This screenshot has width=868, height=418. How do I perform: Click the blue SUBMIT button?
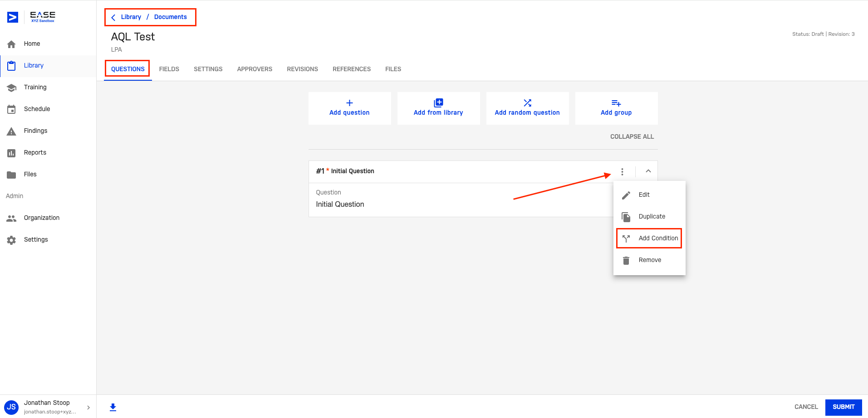[843, 407]
